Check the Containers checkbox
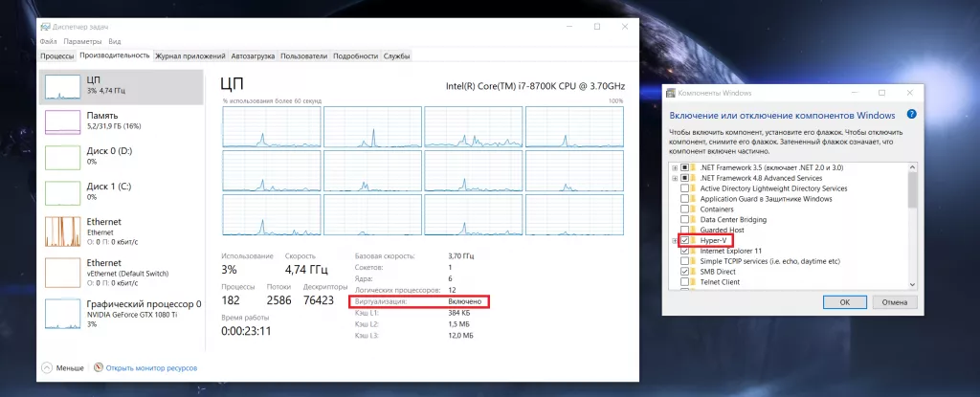 click(x=685, y=210)
